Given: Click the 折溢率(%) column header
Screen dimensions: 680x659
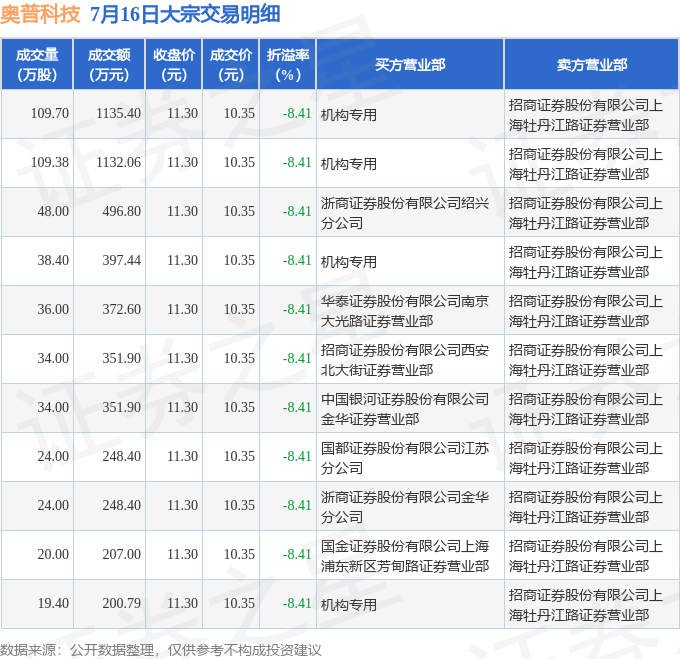Looking at the screenshot, I should point(288,64).
